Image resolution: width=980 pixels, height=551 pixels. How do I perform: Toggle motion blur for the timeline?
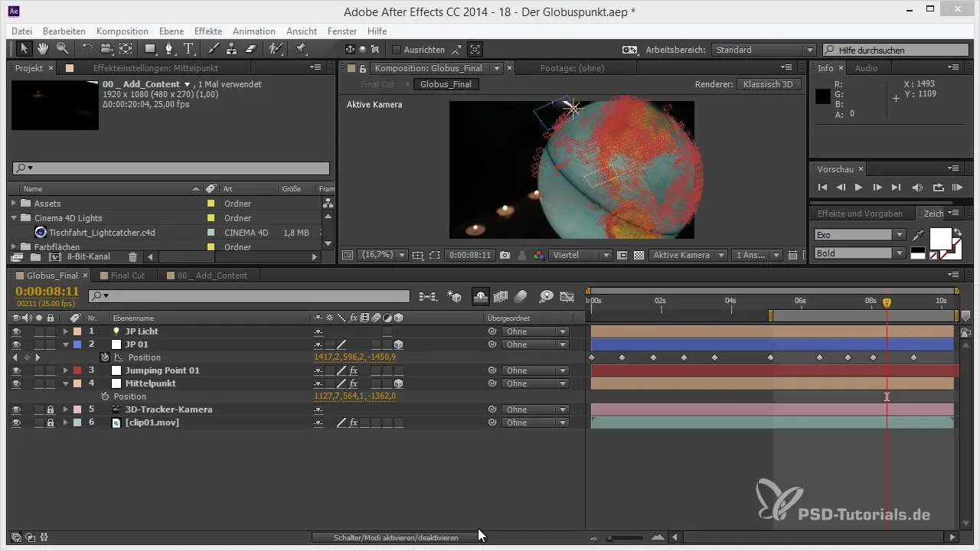521,295
